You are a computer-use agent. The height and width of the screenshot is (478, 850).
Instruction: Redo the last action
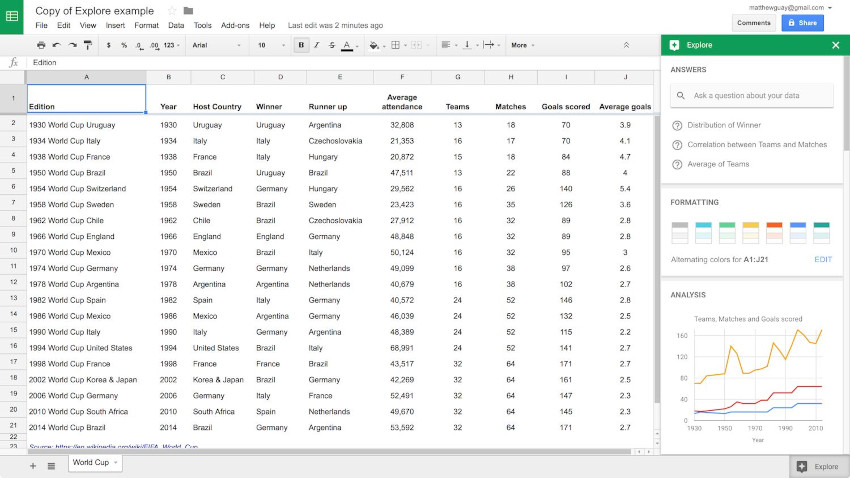tap(72, 46)
